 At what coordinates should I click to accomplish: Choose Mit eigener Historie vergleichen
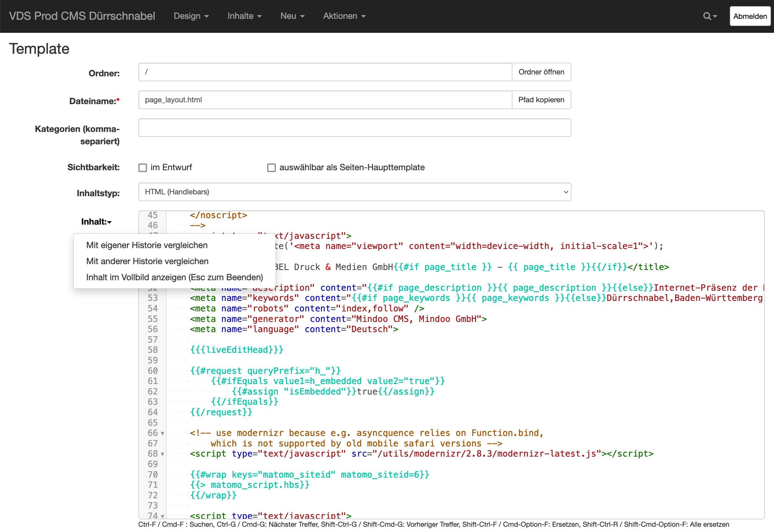click(x=147, y=245)
